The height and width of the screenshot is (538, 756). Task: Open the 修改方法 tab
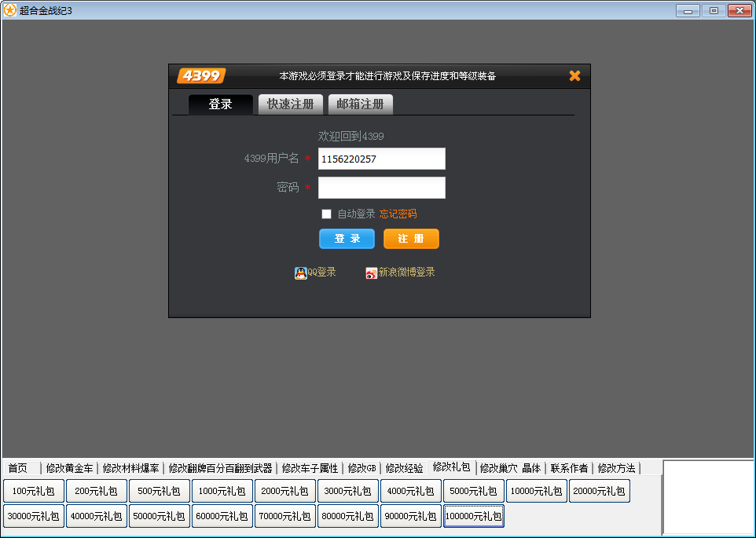click(616, 468)
